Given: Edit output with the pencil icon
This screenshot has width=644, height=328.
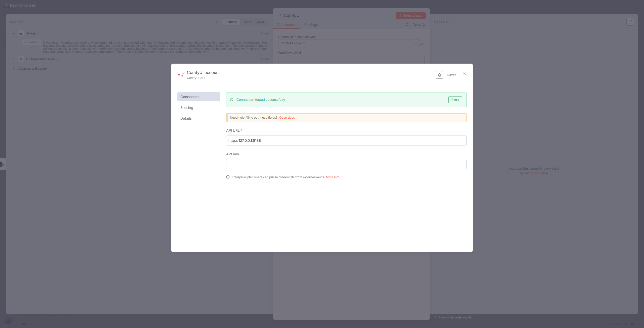Looking at the screenshot, I should point(630,22).
